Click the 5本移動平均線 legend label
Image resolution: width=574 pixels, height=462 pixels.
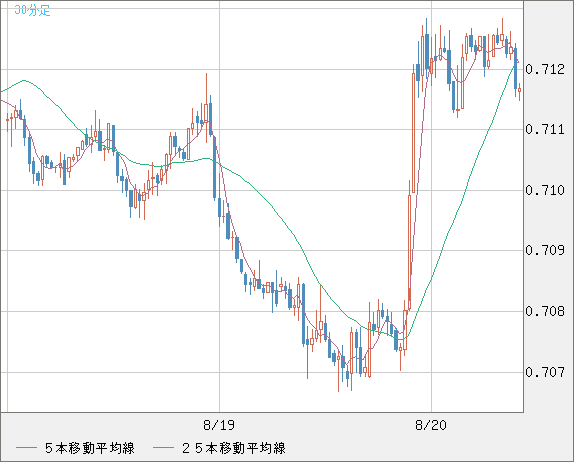click(x=90, y=448)
